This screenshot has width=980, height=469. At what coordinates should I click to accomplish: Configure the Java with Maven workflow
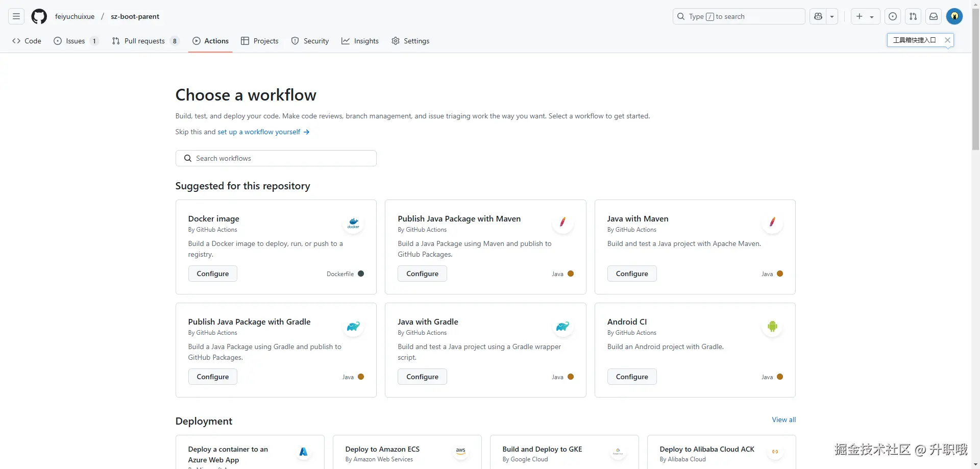pos(632,274)
